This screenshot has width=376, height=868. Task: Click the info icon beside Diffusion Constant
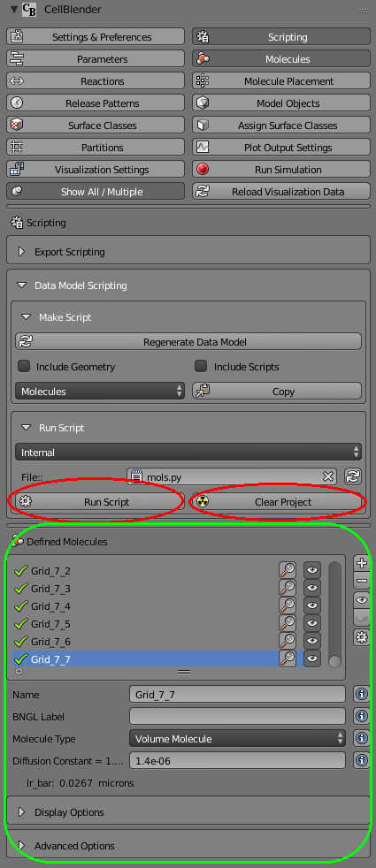[x=362, y=761]
